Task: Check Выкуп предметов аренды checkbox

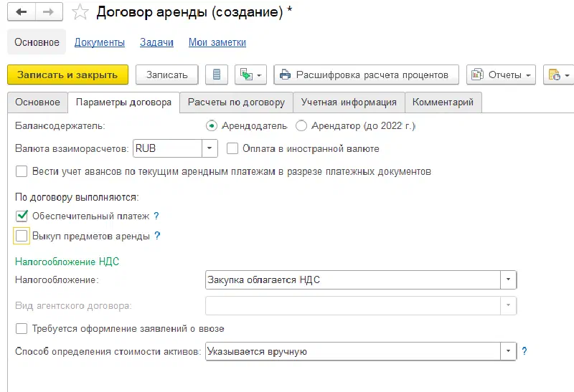Action: (22, 236)
